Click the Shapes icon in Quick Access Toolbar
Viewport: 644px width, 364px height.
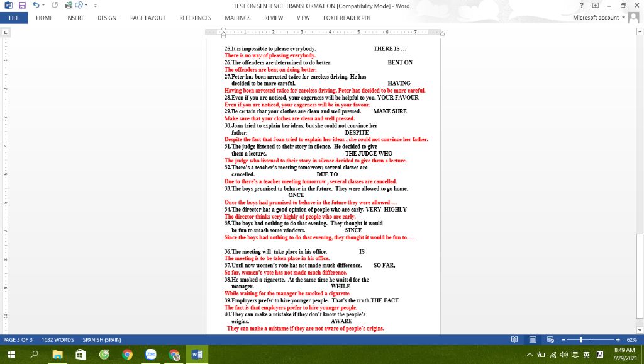(79, 5)
